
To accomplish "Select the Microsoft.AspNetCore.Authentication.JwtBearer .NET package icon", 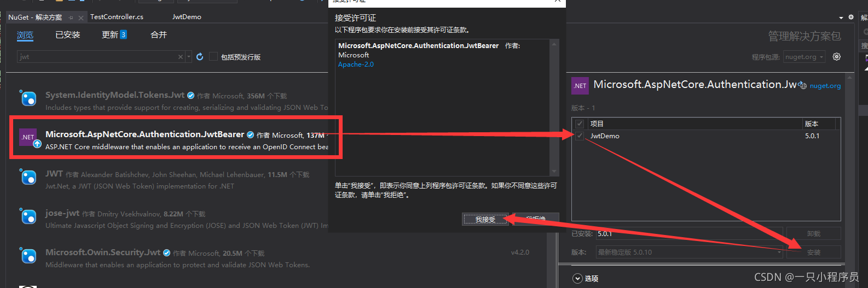I will click(x=28, y=138).
